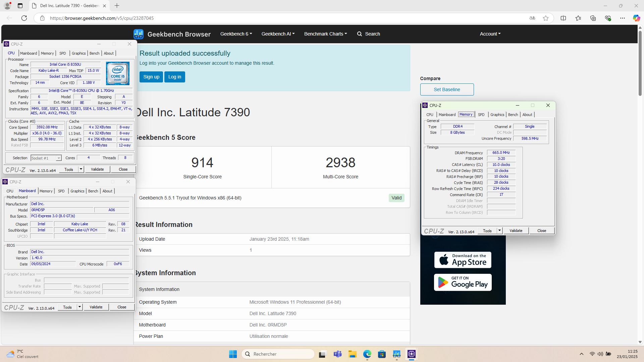Click Tools button in CPU tab window
Screen dimensions: 644x362
pyautogui.click(x=69, y=169)
